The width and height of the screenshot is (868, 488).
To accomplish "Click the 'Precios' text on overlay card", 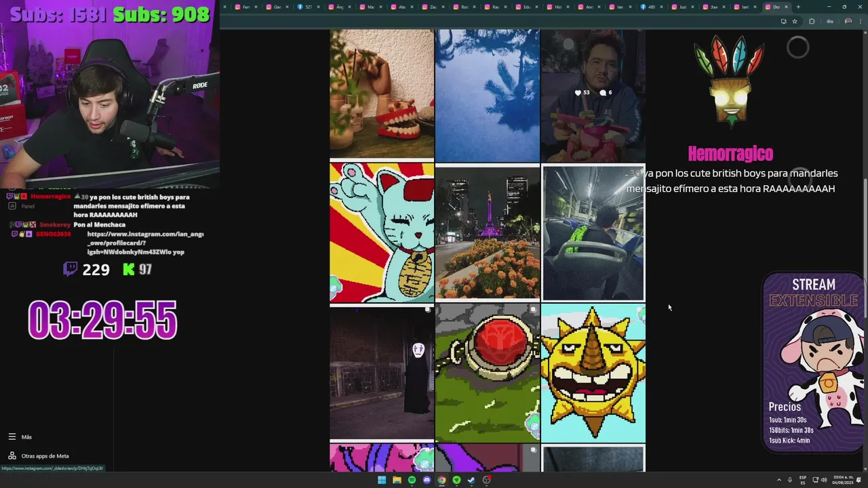I will coord(785,407).
